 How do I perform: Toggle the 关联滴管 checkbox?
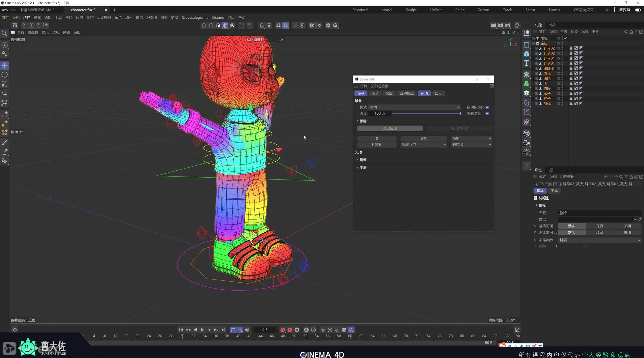pos(487,113)
